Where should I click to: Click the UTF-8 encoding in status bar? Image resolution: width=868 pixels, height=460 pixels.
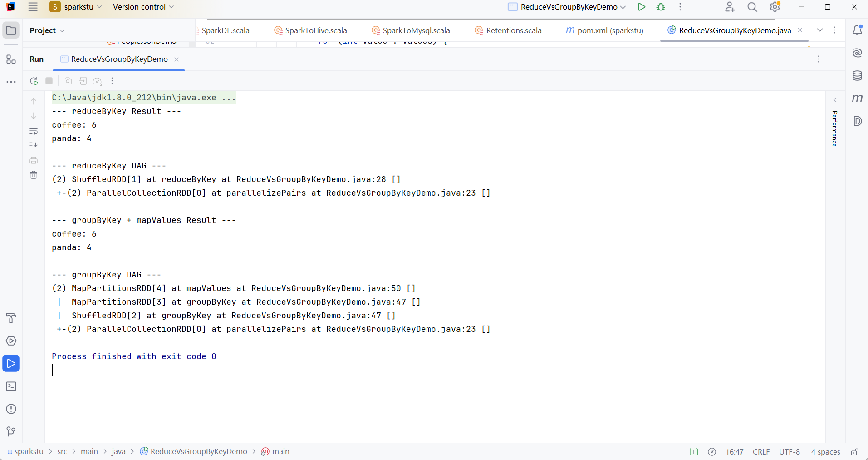(x=790, y=452)
